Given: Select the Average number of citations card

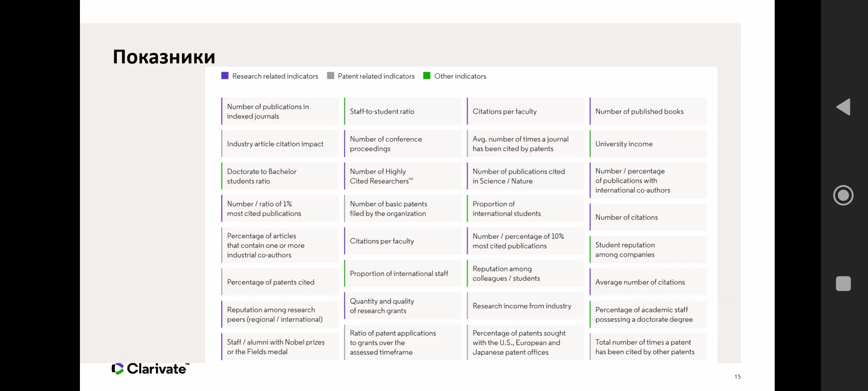Looking at the screenshot, I should coord(648,282).
